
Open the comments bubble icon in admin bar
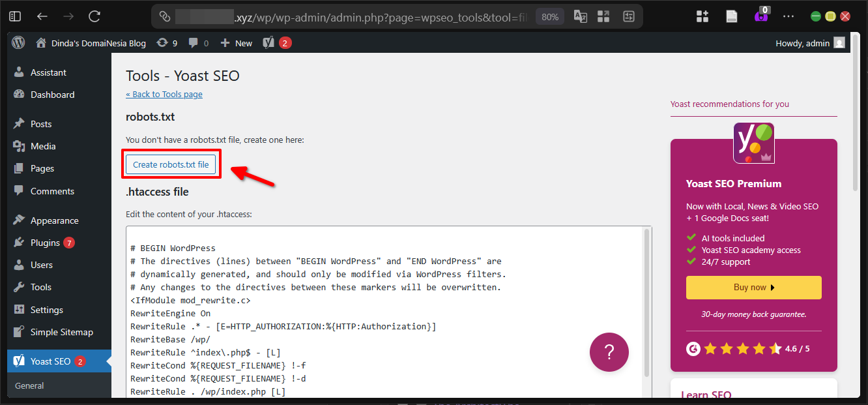pyautogui.click(x=194, y=42)
